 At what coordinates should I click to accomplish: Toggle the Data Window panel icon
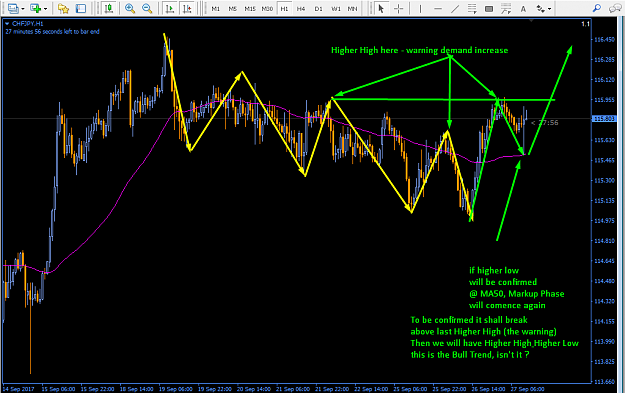[x=81, y=8]
